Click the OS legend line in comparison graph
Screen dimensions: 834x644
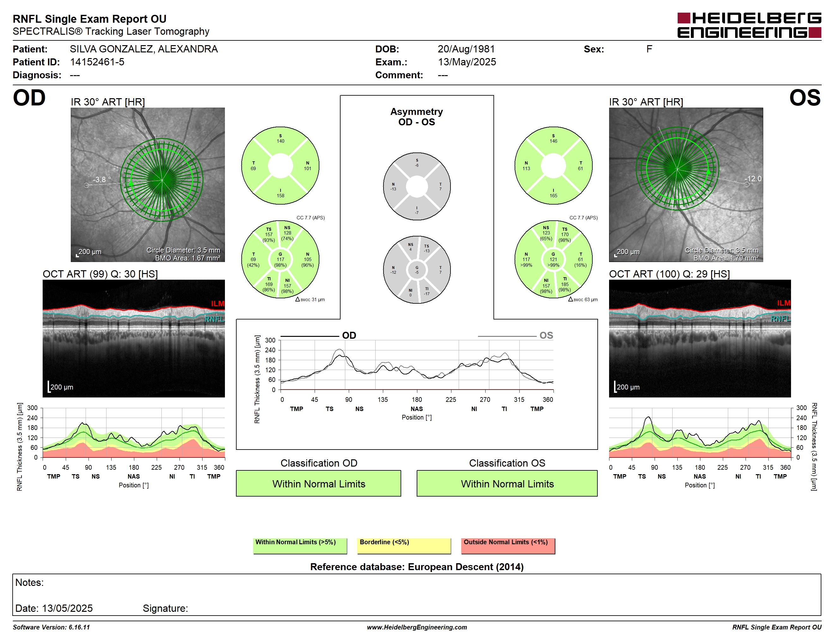click(x=507, y=336)
